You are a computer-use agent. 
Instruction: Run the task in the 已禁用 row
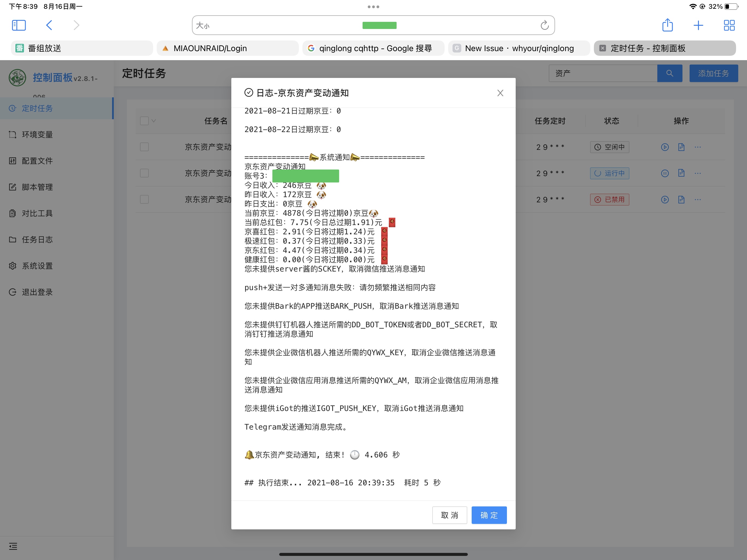click(x=665, y=200)
